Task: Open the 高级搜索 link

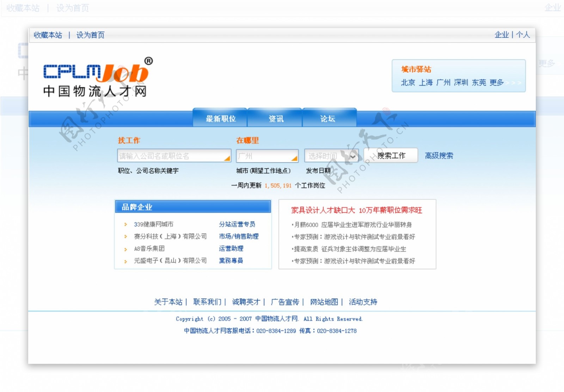Action: pyautogui.click(x=439, y=156)
